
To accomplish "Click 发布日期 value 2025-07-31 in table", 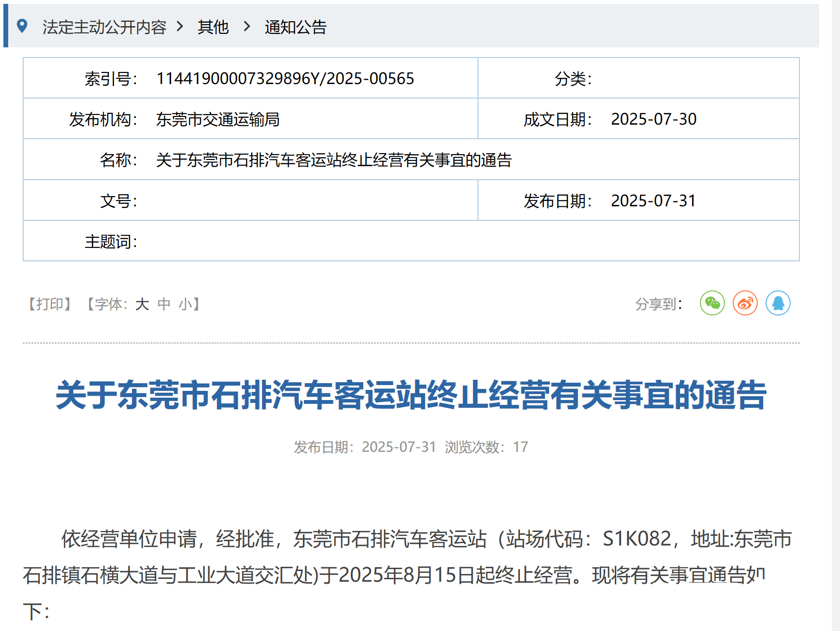I will pyautogui.click(x=653, y=201).
